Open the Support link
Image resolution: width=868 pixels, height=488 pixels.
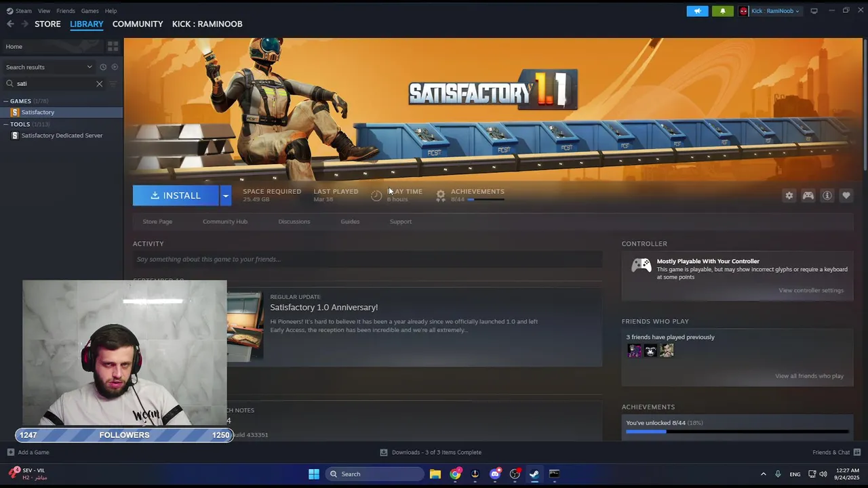[401, 222]
